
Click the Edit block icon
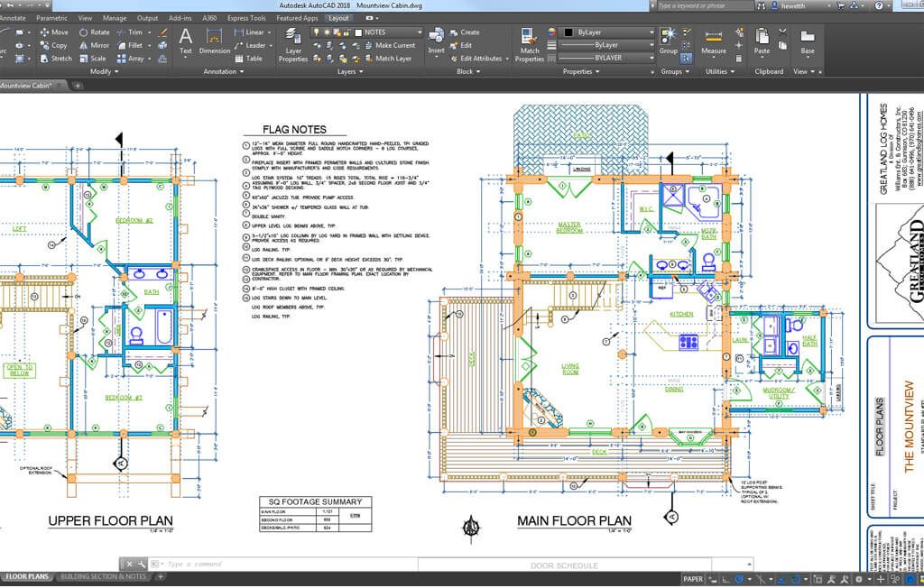coord(461,45)
